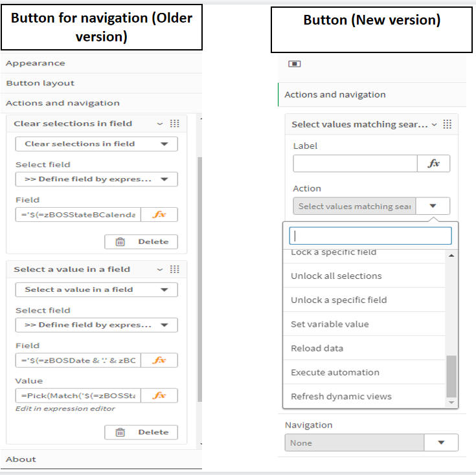This screenshot has height=475, width=476.
Task: Delete the Clear selections in field action
Action: (141, 242)
